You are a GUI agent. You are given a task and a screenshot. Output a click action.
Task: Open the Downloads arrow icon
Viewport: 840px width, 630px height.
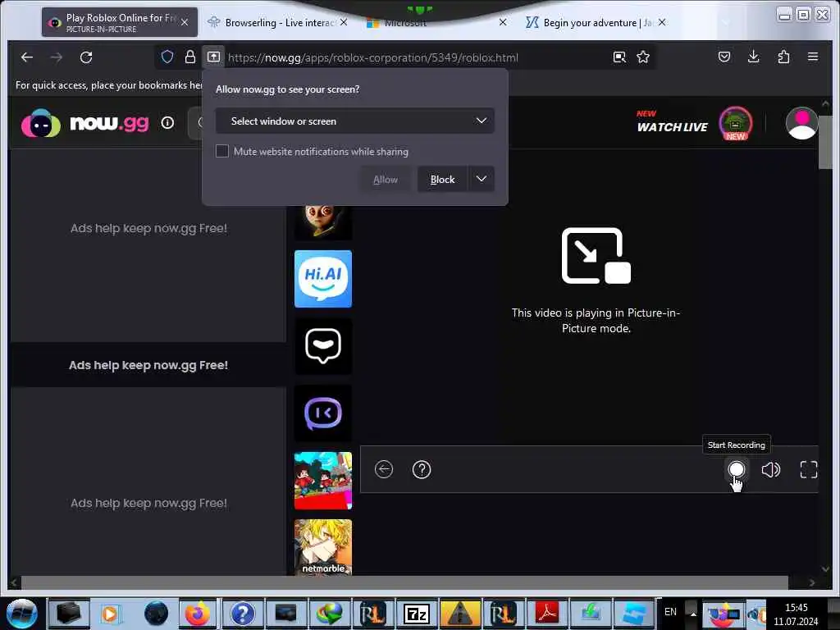click(753, 57)
